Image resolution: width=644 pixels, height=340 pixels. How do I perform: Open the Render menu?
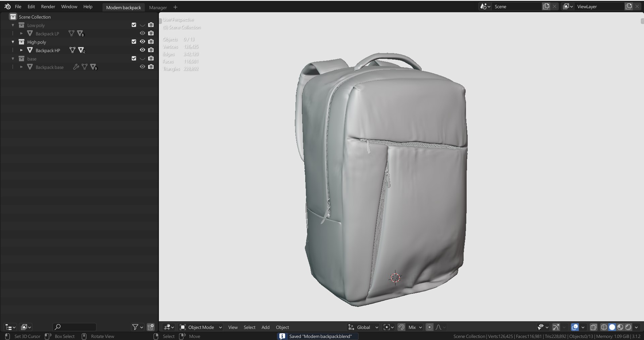[x=48, y=6]
